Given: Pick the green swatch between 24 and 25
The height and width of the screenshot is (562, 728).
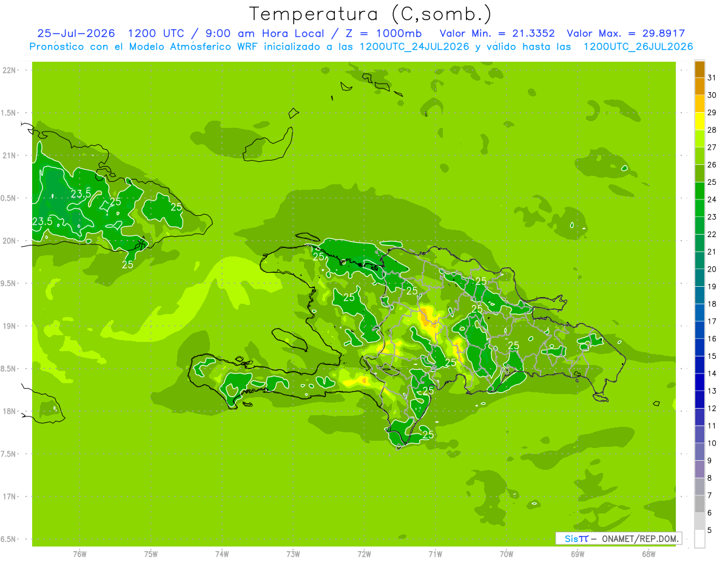Looking at the screenshot, I should [x=699, y=191].
